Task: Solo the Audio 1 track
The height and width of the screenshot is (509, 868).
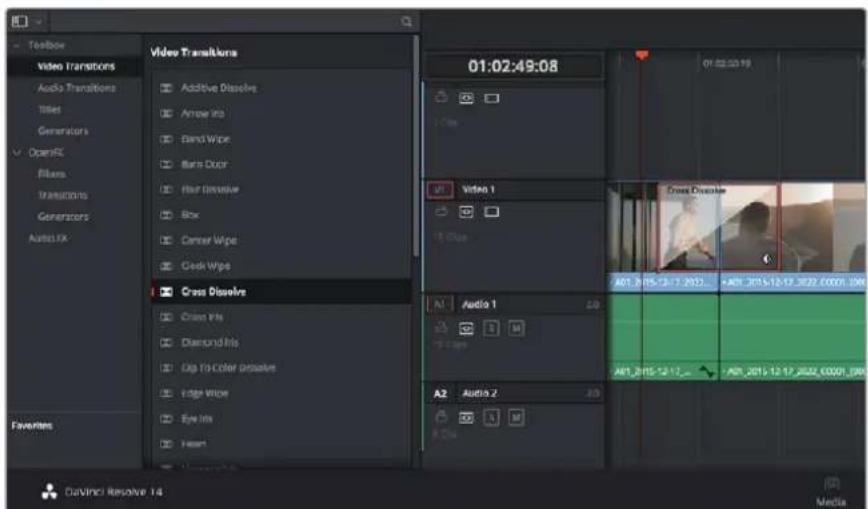Action: [491, 328]
